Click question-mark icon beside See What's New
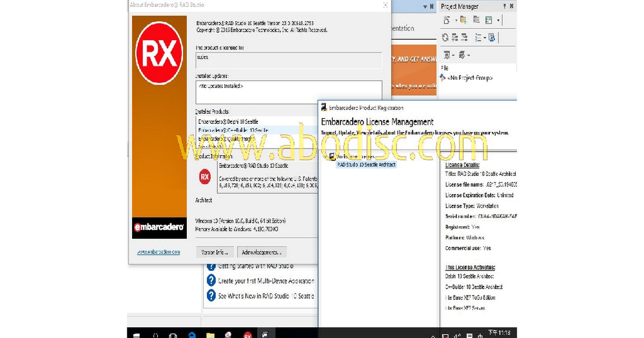This screenshot has width=644, height=338. click(211, 295)
